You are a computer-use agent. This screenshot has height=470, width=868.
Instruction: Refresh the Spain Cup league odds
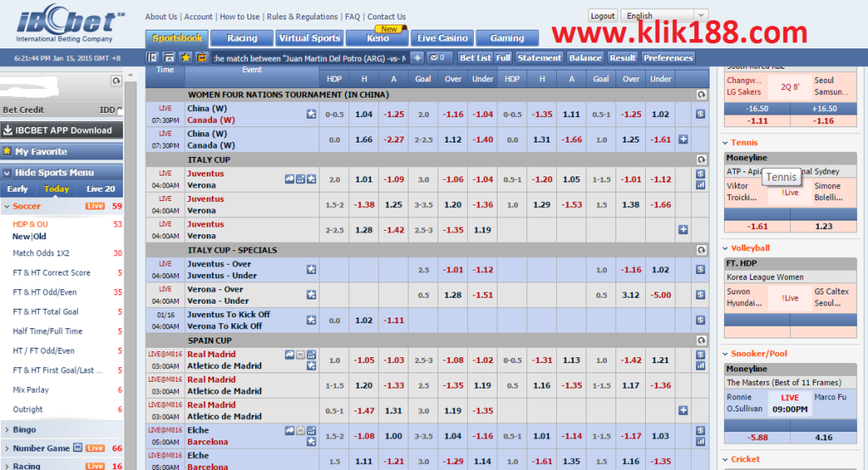click(701, 340)
